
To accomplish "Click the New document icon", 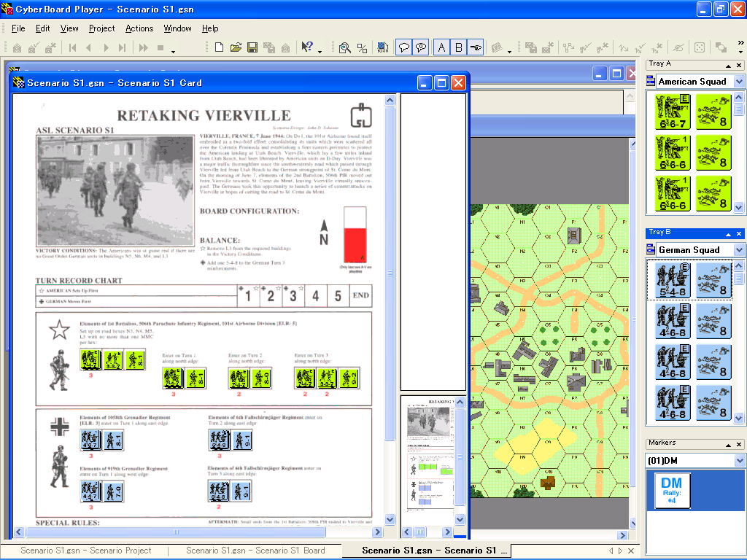I will pos(219,47).
